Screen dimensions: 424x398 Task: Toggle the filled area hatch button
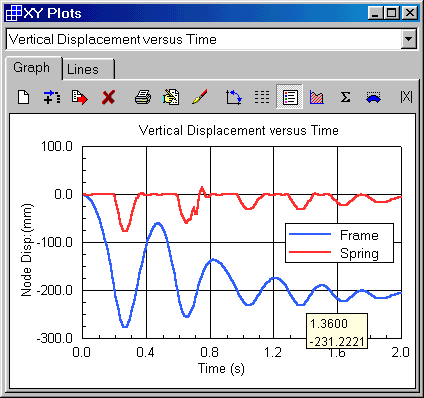click(x=317, y=97)
